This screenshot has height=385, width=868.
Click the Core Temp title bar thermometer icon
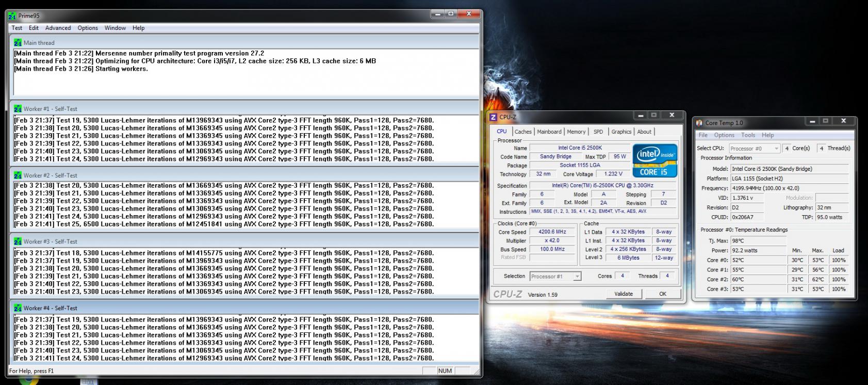699,123
